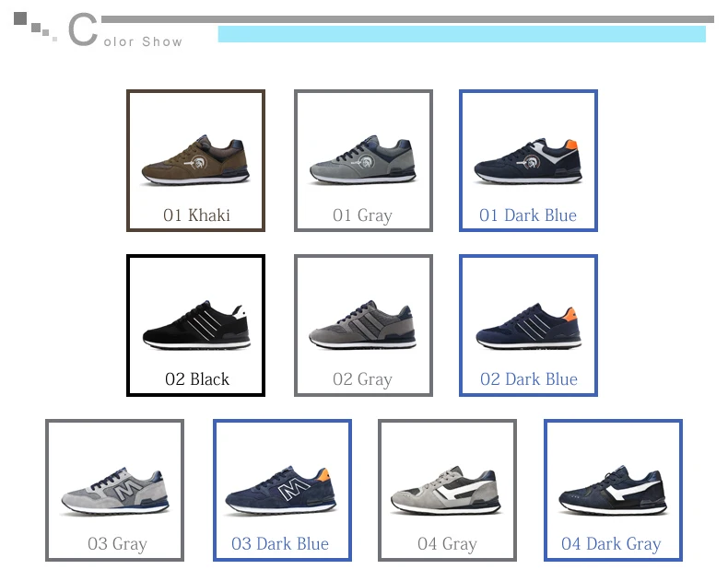Select the 01 Khaki shoe thumbnail

pyautogui.click(x=195, y=159)
